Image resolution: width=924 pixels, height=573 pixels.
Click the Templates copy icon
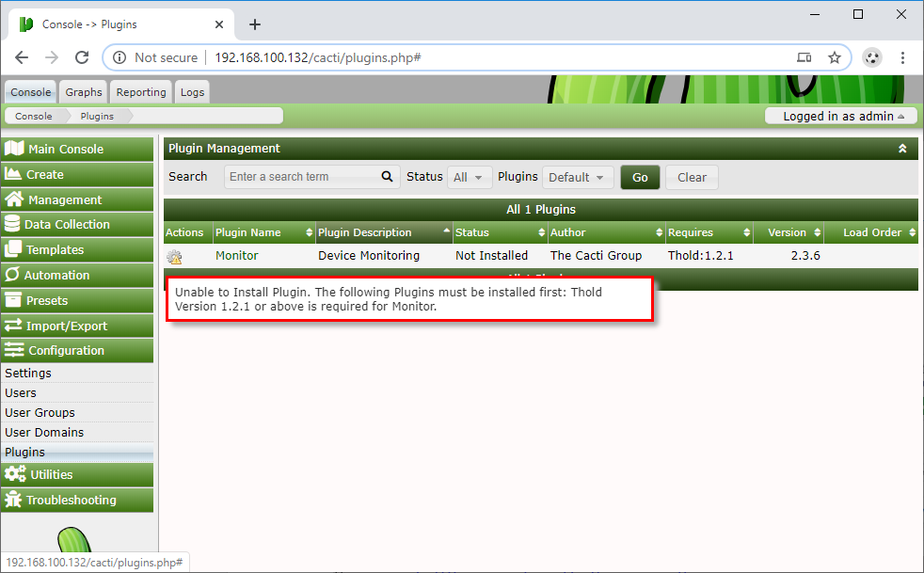pyautogui.click(x=13, y=249)
